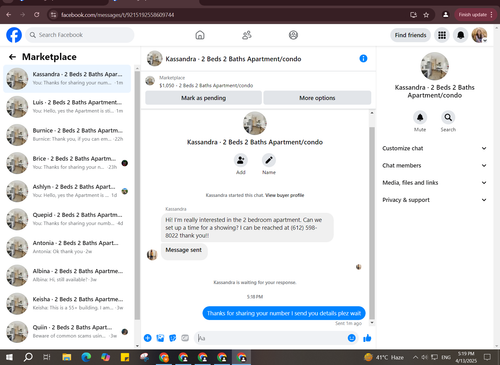Viewport: 500px width, 365px height.
Task: Choose a GIF in composer
Action: (185, 338)
